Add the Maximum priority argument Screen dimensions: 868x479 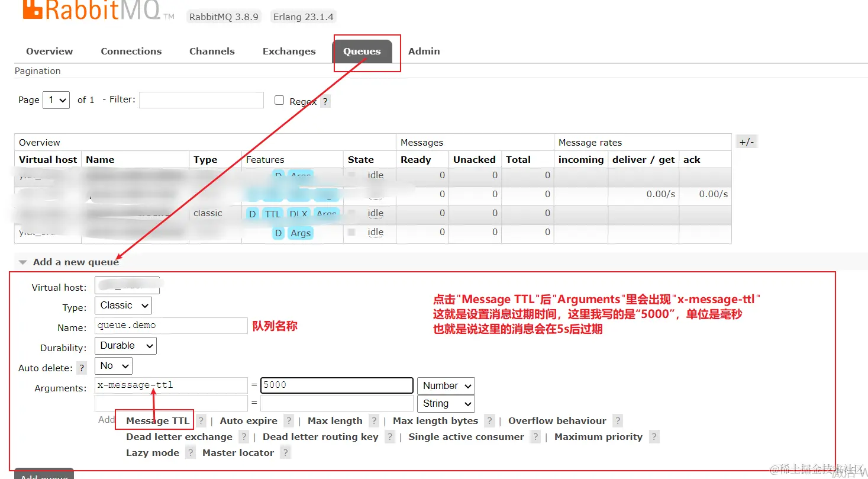[598, 436]
